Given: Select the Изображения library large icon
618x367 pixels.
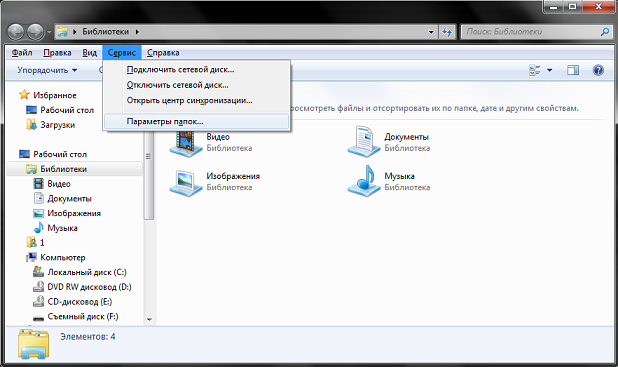Looking at the screenshot, I should (x=186, y=184).
